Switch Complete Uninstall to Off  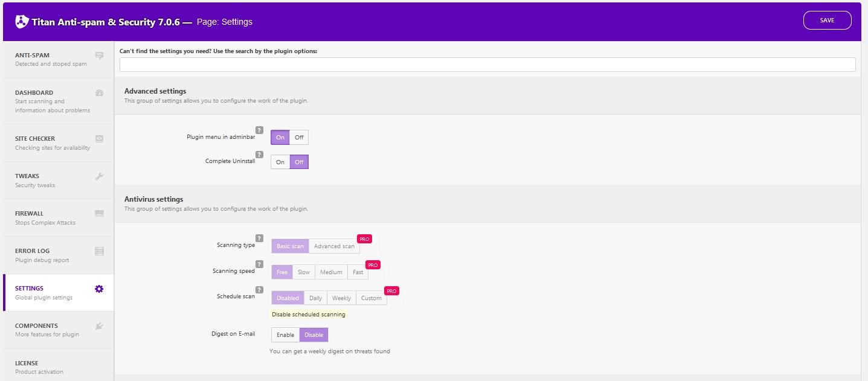299,162
